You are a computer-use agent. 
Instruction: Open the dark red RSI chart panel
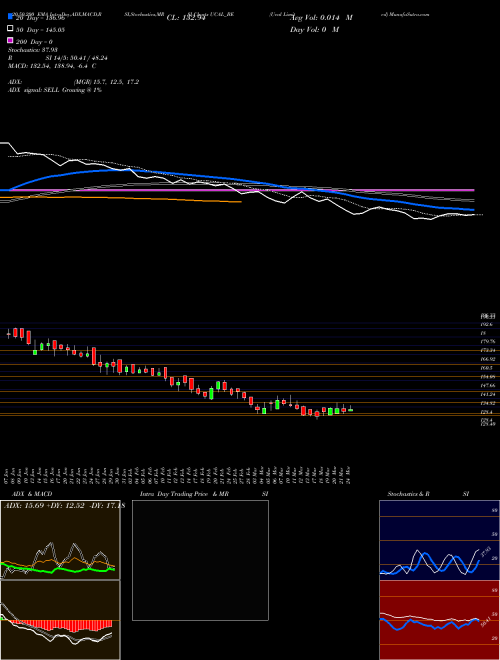439,620
